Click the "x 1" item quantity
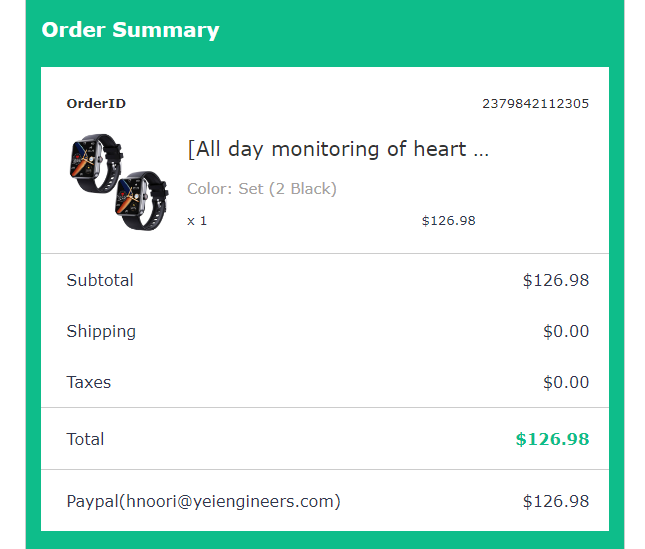This screenshot has width=645, height=549. pyautogui.click(x=197, y=221)
